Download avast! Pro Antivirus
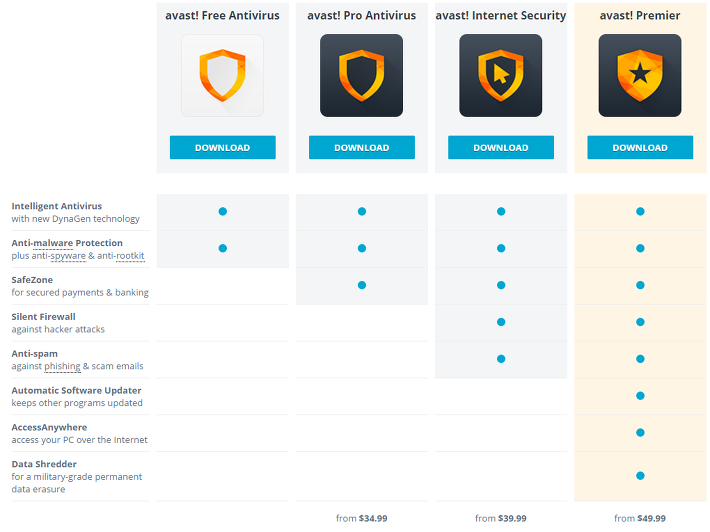This screenshot has height=532, width=710. [x=361, y=148]
